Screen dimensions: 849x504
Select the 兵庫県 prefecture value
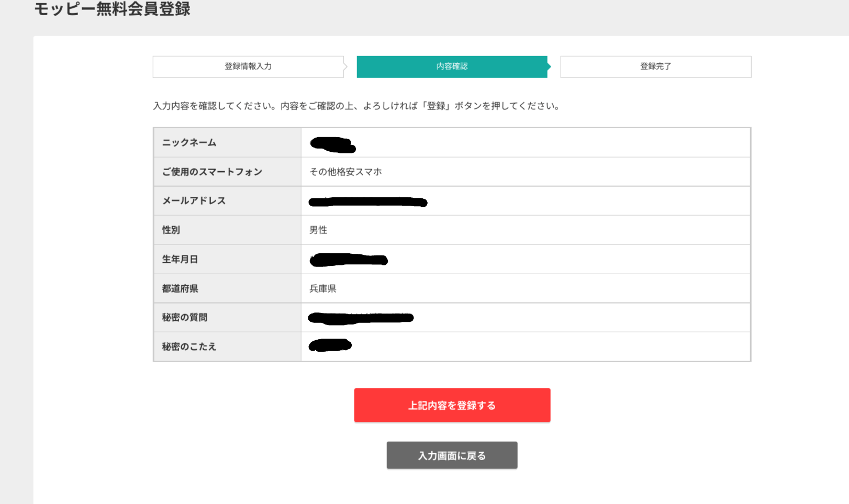coord(323,288)
